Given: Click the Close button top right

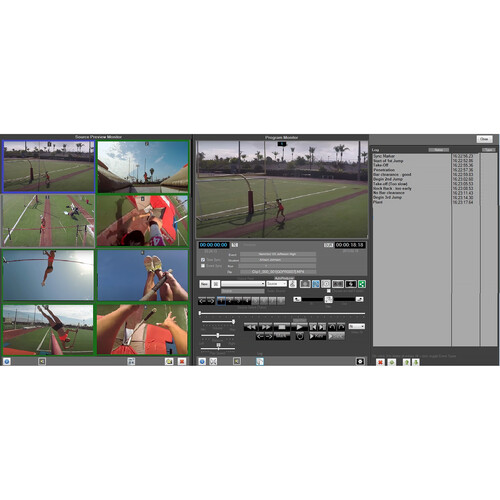Looking at the screenshot, I should [x=484, y=139].
